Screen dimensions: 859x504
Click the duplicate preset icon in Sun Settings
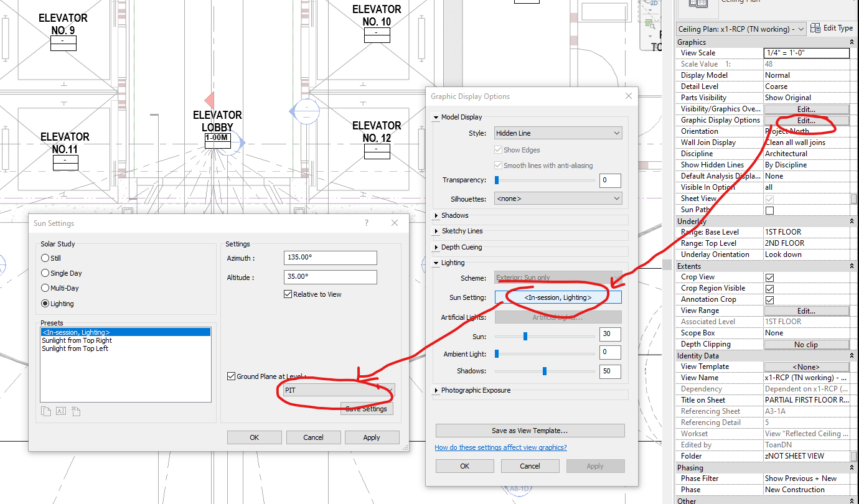pyautogui.click(x=46, y=411)
